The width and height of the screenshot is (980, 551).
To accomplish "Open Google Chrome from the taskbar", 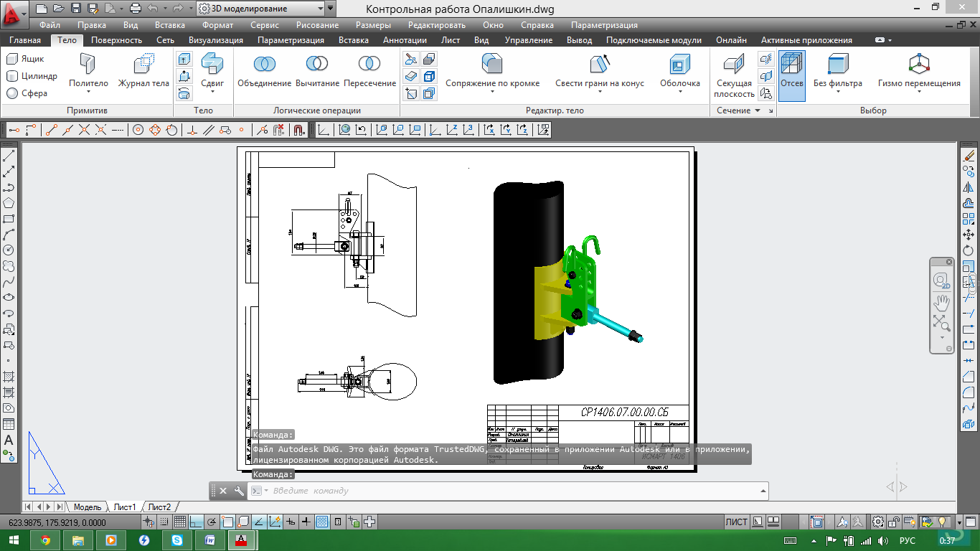I will tap(45, 540).
